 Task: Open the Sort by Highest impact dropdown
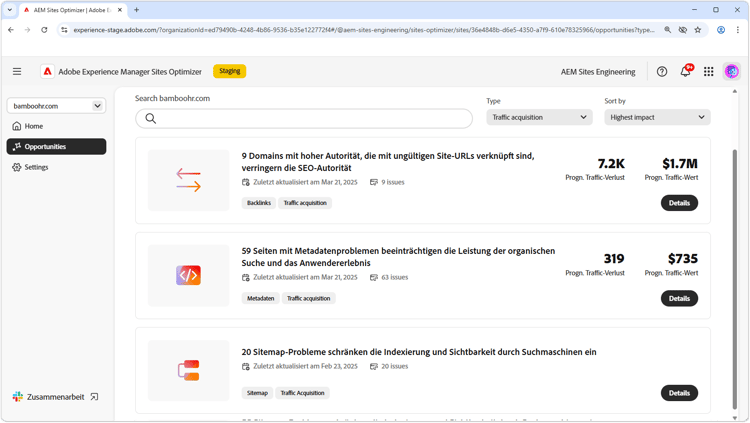click(x=657, y=117)
